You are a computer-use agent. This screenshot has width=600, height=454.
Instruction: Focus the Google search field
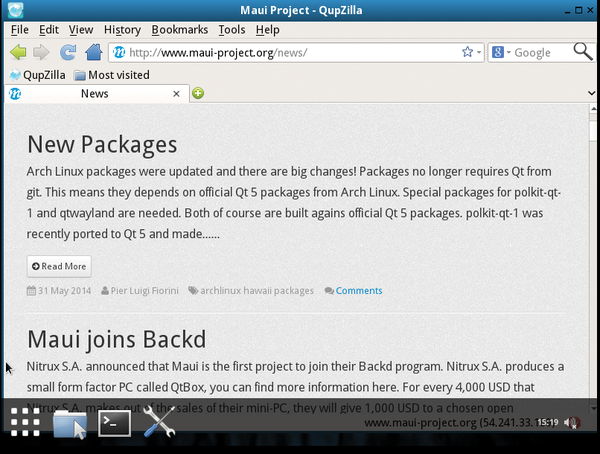point(541,52)
